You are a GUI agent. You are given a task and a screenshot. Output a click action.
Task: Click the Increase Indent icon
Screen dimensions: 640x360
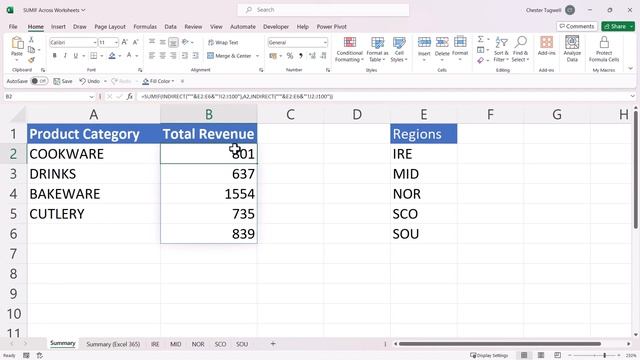click(x=196, y=56)
